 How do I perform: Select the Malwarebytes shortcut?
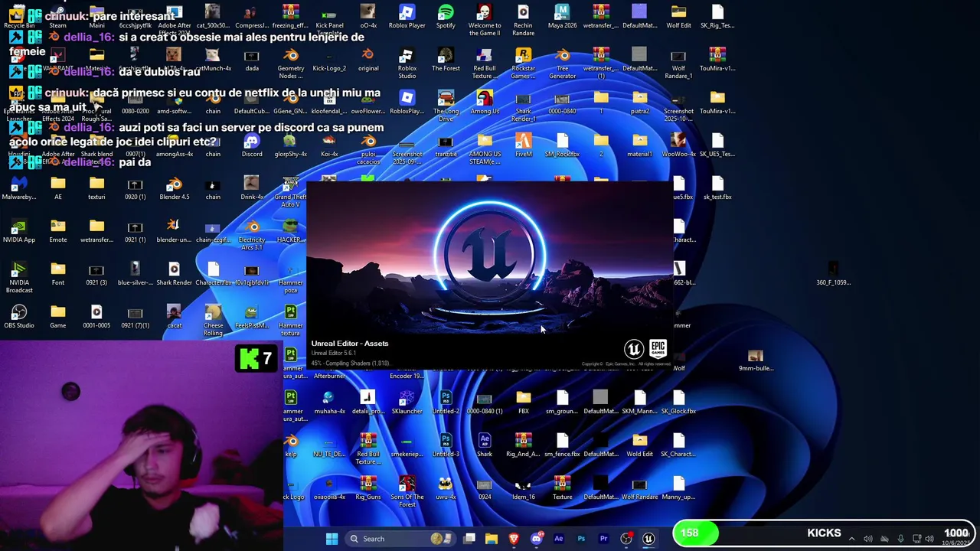click(19, 188)
